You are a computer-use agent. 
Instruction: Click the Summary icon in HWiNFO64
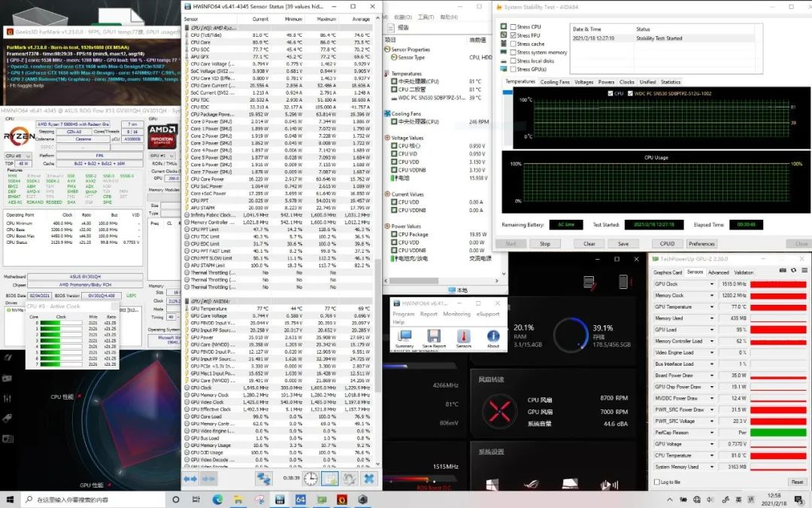pos(404,336)
